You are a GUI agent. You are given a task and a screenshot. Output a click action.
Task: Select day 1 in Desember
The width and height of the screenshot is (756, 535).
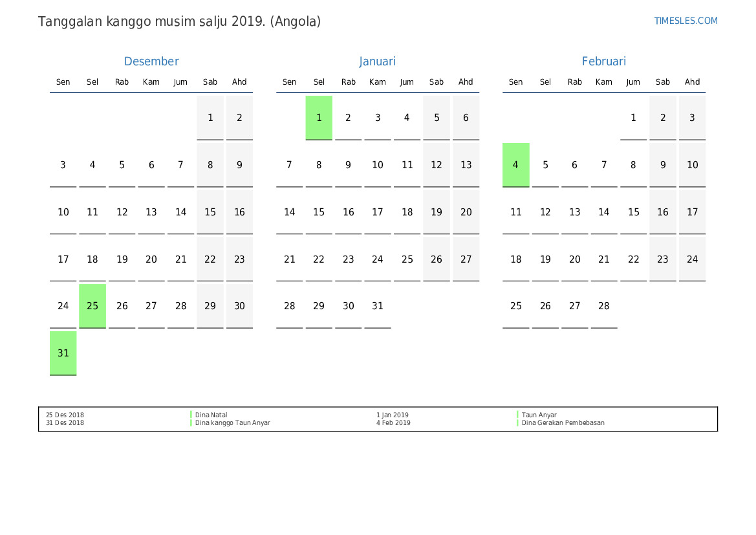[210, 118]
